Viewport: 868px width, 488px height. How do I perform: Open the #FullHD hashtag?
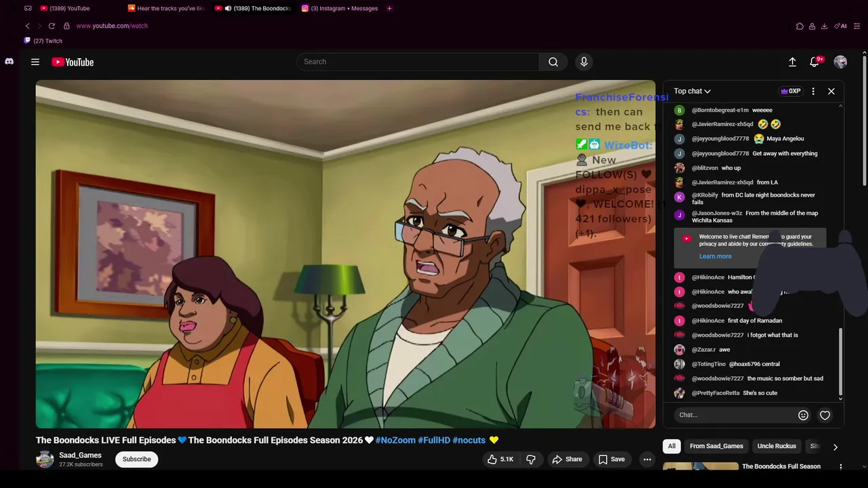(434, 440)
